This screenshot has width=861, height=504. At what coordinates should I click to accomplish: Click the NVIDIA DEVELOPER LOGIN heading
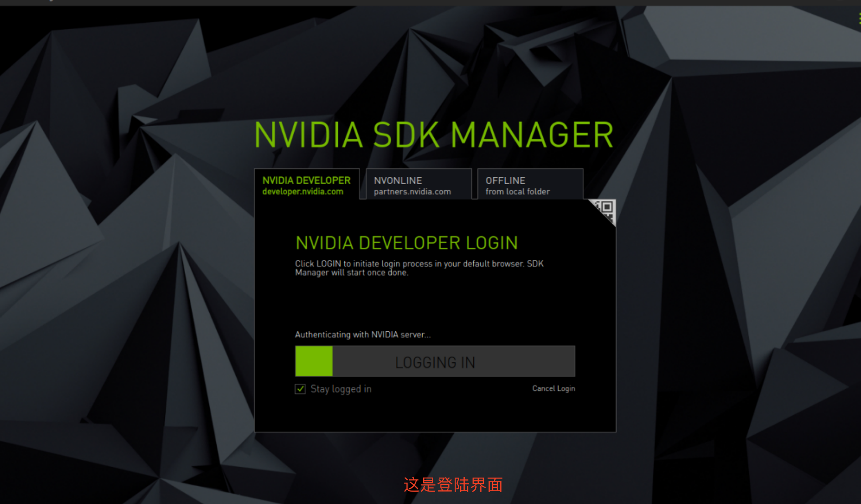click(406, 242)
